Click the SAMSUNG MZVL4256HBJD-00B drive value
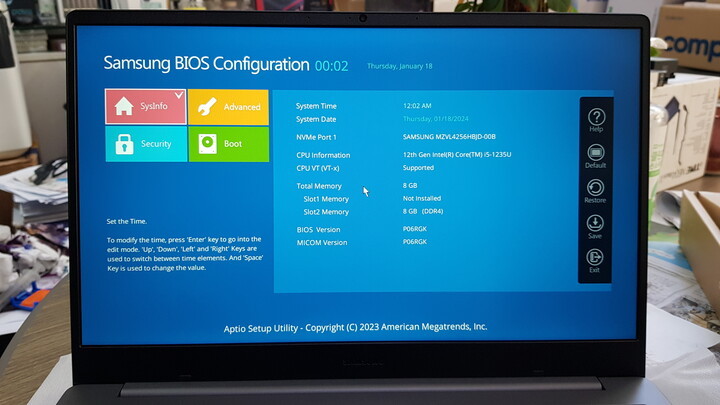This screenshot has width=720, height=405. tap(449, 137)
